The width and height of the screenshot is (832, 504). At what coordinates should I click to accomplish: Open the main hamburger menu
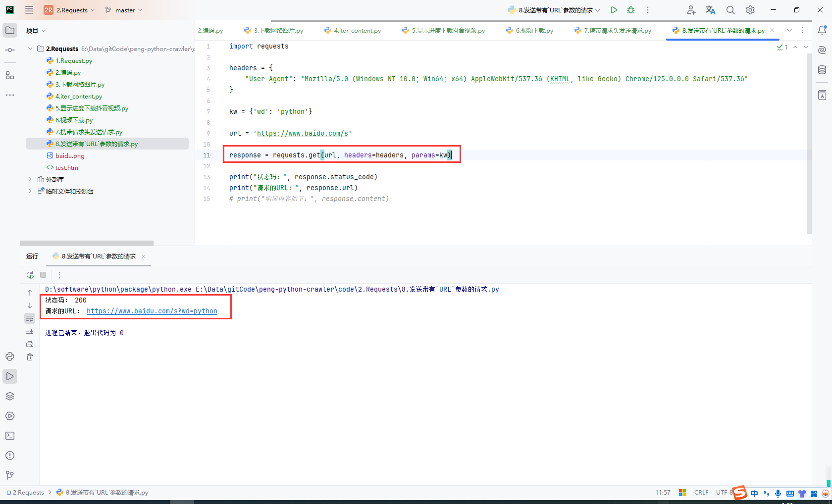click(29, 10)
